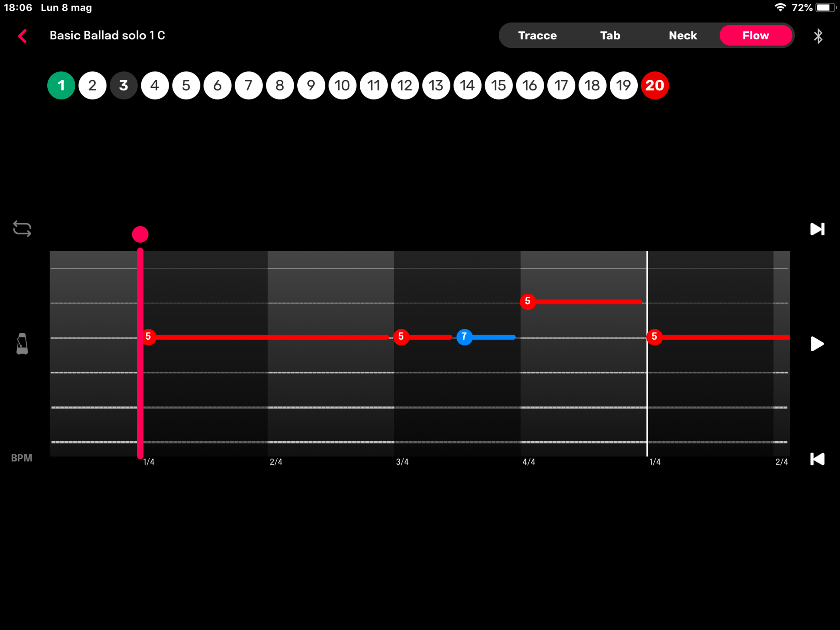Viewport: 840px width, 630px height.
Task: Tap the red fret 5 note on the second string
Action: pos(528,301)
